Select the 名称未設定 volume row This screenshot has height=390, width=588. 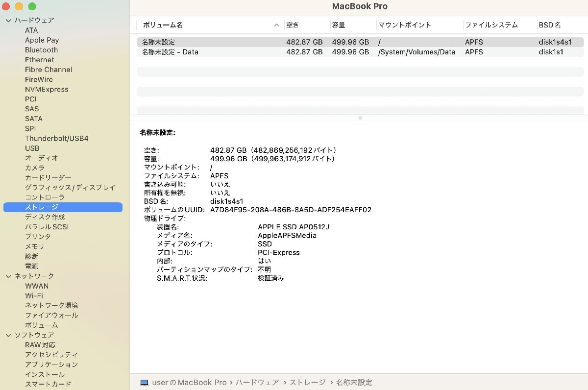coord(360,42)
